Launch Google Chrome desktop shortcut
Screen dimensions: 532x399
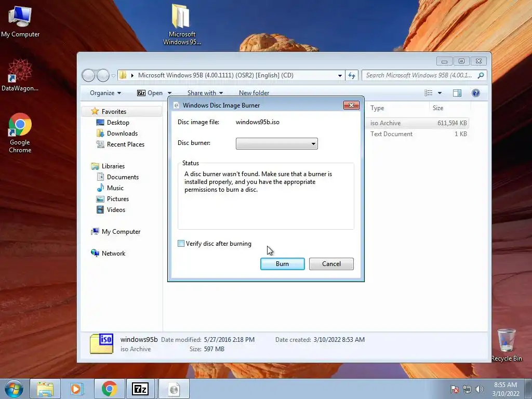tap(20, 133)
